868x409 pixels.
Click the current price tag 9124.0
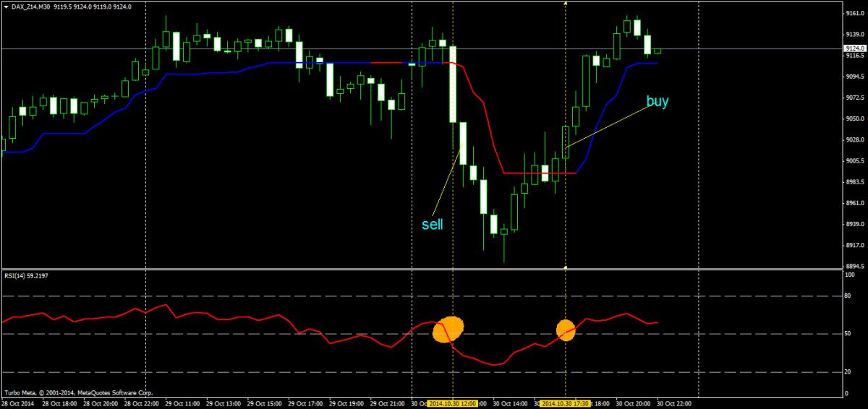(854, 48)
